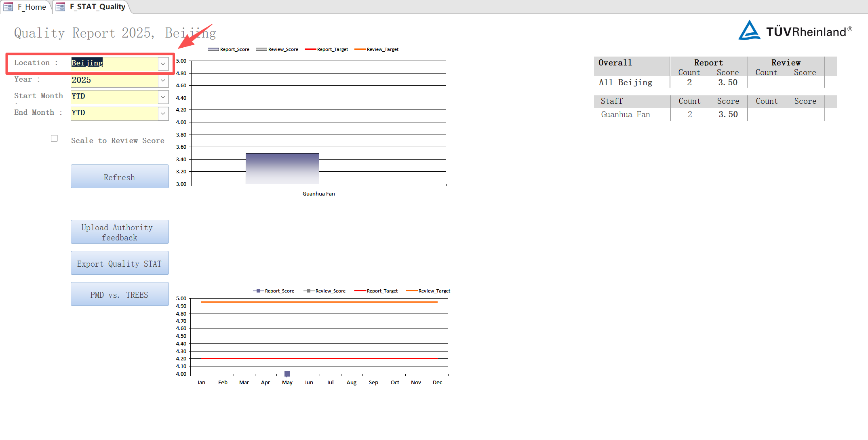This screenshot has width=868, height=440.
Task: Click the May data point marker
Action: (x=287, y=374)
